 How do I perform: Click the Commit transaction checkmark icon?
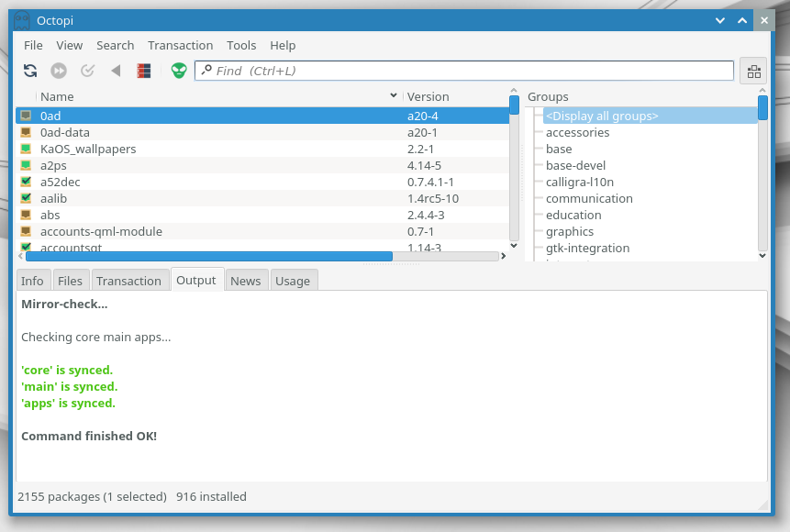tap(87, 71)
